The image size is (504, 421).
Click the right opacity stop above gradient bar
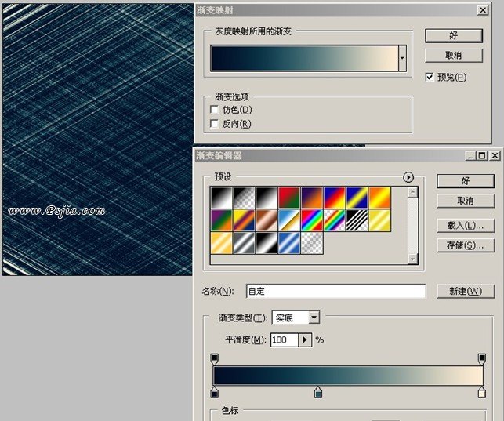(481, 359)
